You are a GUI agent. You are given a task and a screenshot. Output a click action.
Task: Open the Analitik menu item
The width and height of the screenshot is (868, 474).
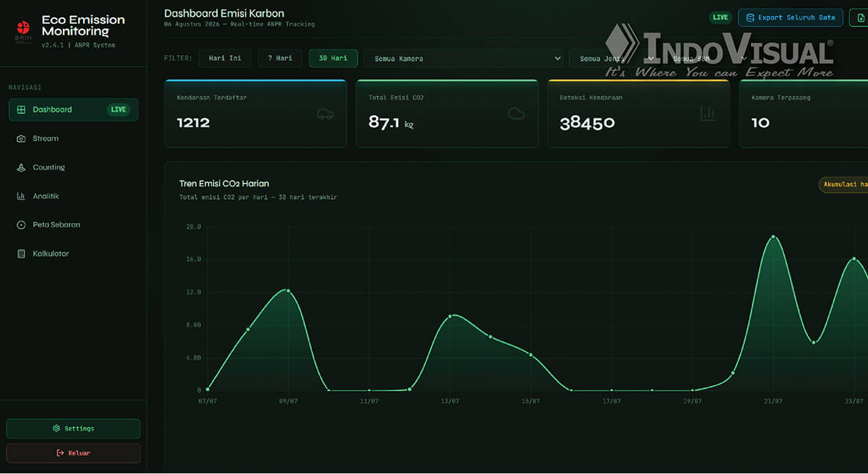coord(74,196)
